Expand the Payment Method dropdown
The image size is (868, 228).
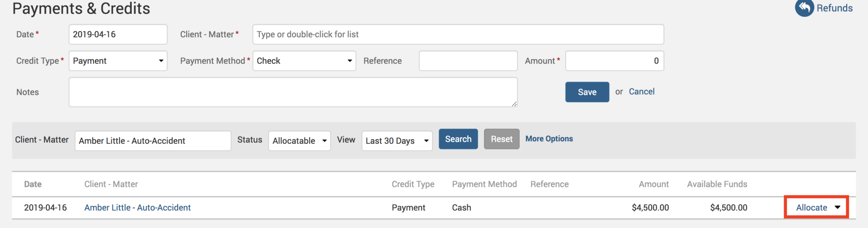304,61
